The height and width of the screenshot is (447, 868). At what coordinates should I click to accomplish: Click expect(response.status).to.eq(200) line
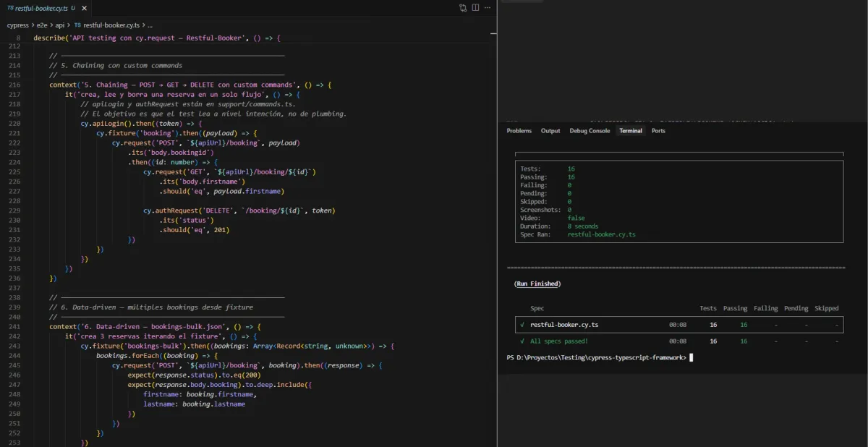click(194, 375)
